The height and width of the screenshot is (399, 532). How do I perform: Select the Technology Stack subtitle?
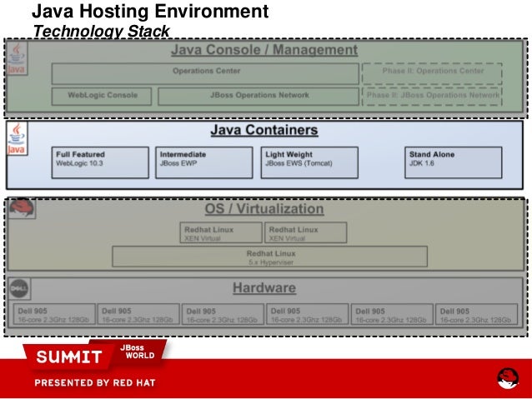point(101,31)
